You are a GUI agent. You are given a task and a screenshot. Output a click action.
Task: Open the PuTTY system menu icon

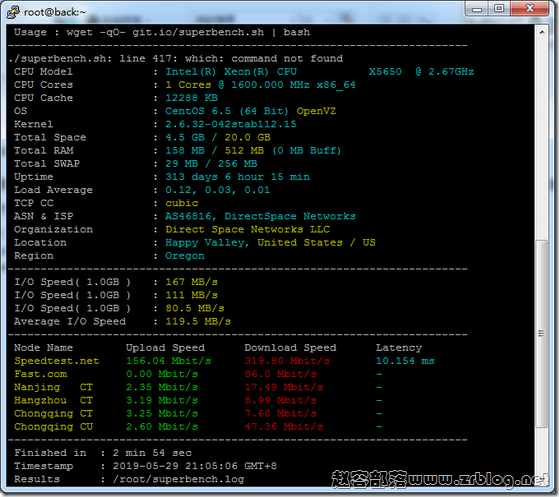pos(13,12)
